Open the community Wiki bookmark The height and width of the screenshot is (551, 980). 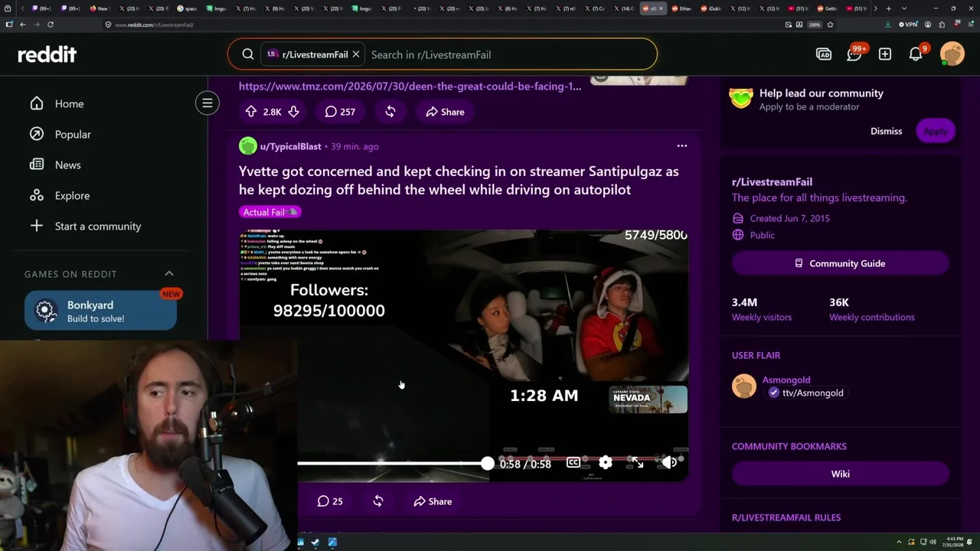(841, 474)
